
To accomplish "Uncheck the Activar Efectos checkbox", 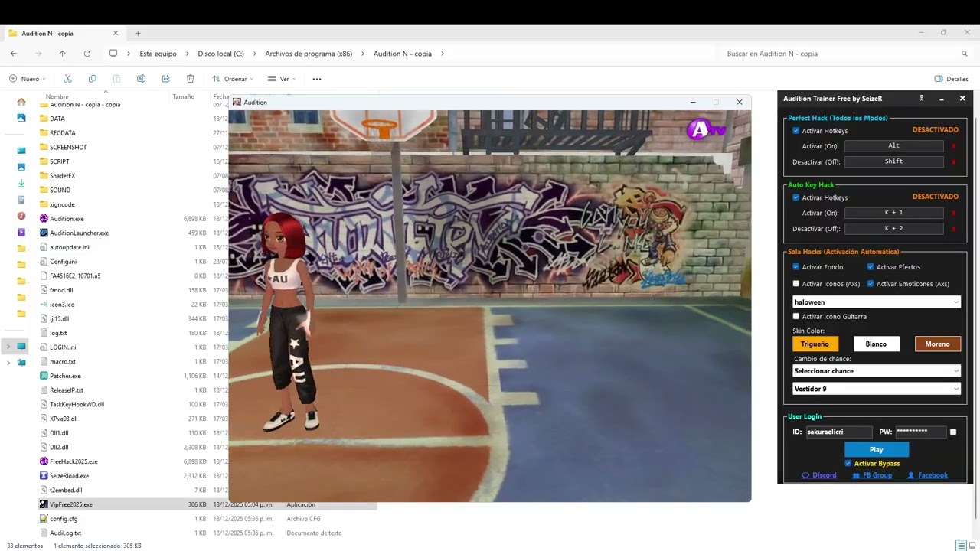I will point(871,267).
